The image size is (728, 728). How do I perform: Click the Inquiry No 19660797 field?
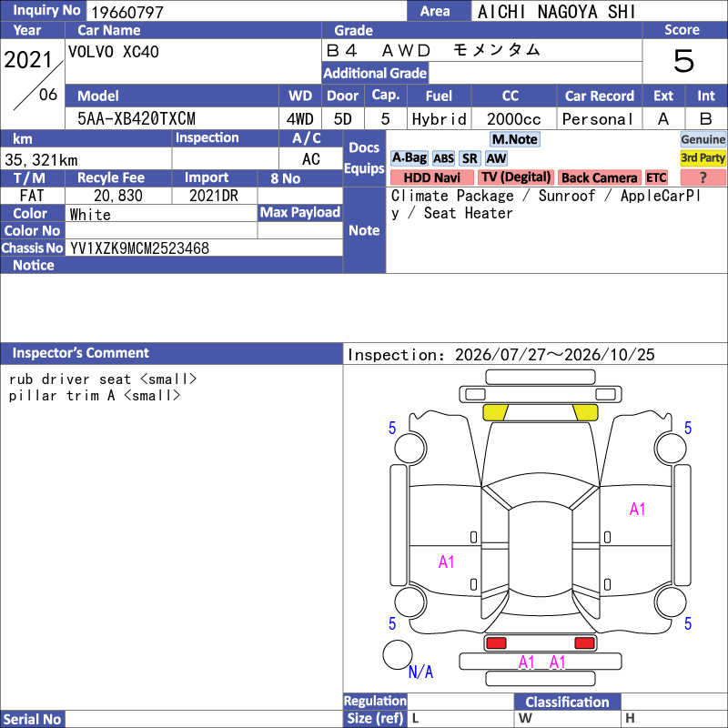[247, 11]
